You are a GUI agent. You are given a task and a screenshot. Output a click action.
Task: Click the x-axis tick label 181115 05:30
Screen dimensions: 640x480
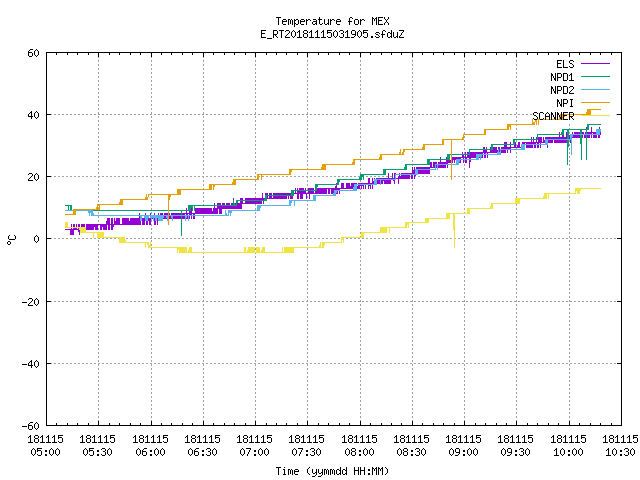coord(97,446)
